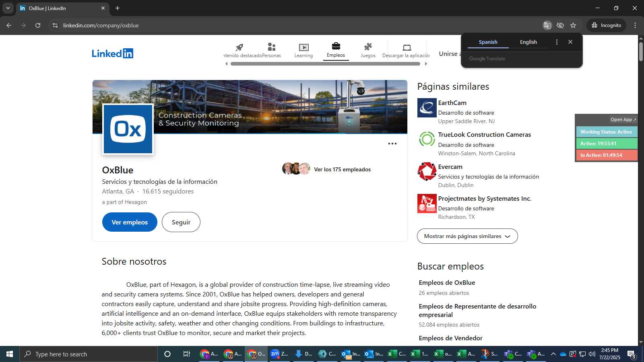The width and height of the screenshot is (644, 362).
Task: Open Zoom taskbar app
Action: 279,354
